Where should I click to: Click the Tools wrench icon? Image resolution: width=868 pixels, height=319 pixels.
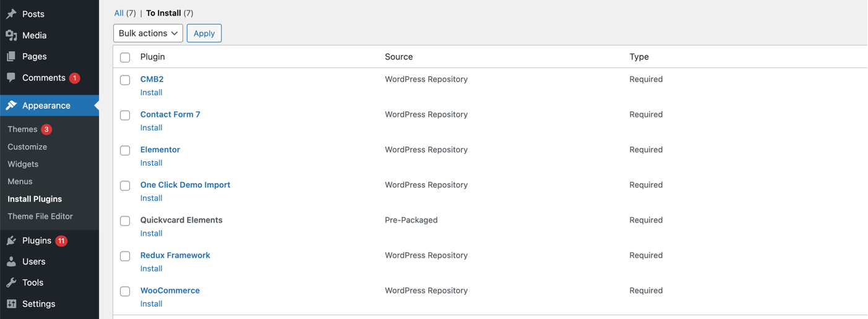pyautogui.click(x=11, y=283)
